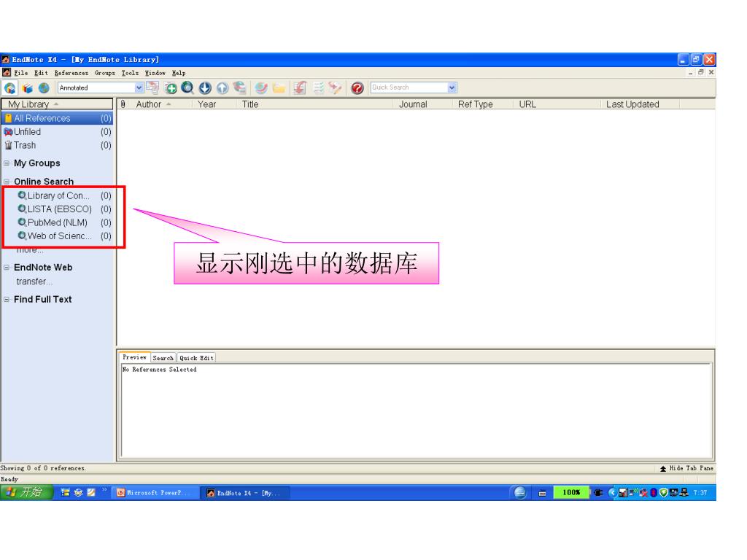Select All References group
The height and width of the screenshot is (560, 747).
pos(57,118)
